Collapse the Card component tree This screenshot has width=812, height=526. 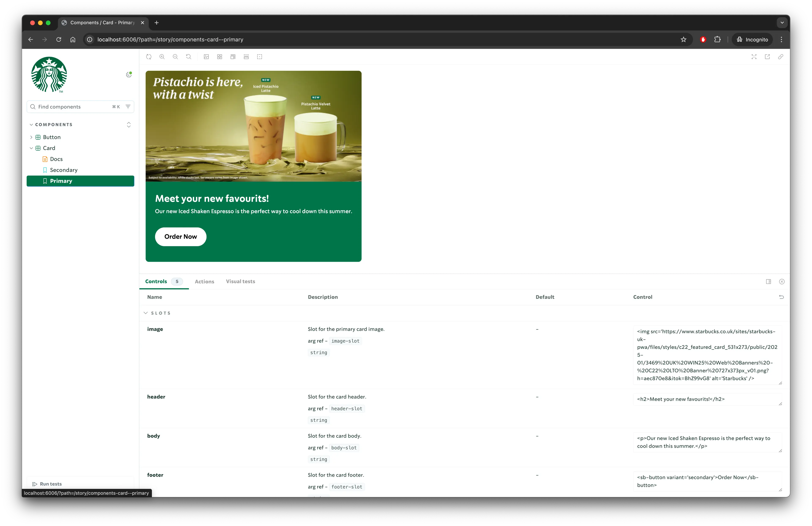pos(31,148)
